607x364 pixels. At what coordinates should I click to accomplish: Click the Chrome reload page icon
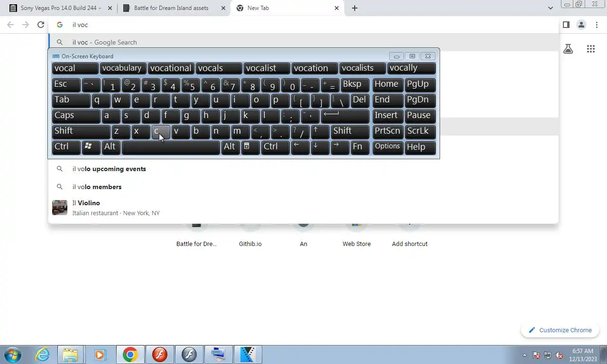tap(41, 25)
